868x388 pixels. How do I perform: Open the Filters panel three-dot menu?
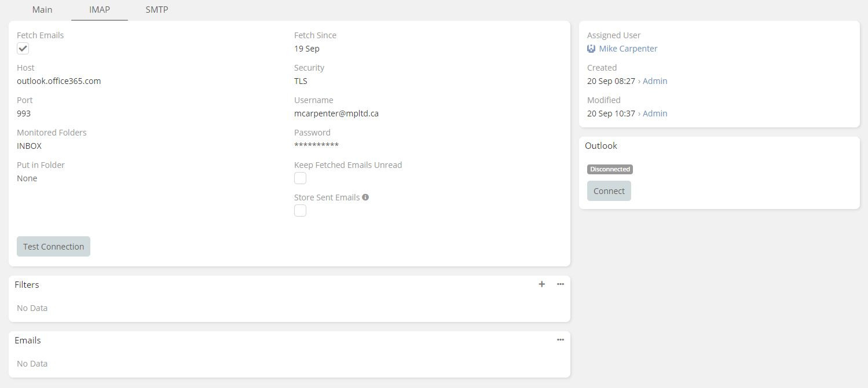560,284
